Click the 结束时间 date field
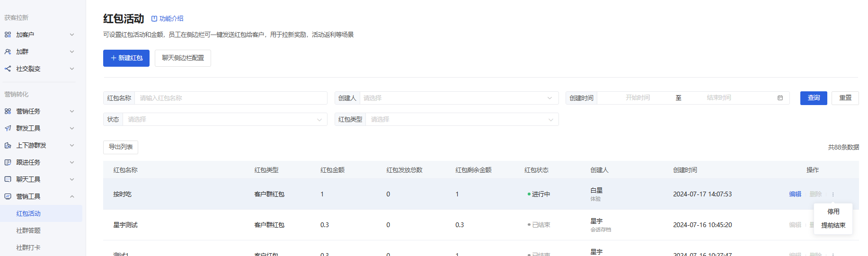 point(719,98)
